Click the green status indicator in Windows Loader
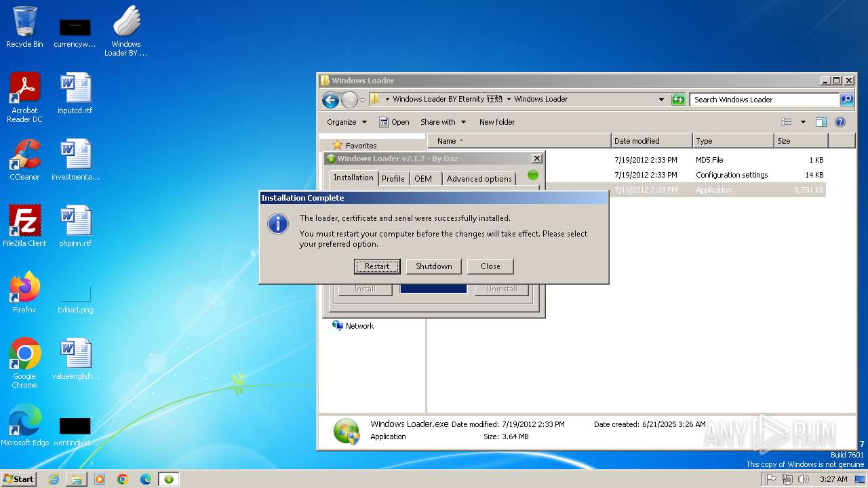The height and width of the screenshot is (488, 868). tap(533, 175)
